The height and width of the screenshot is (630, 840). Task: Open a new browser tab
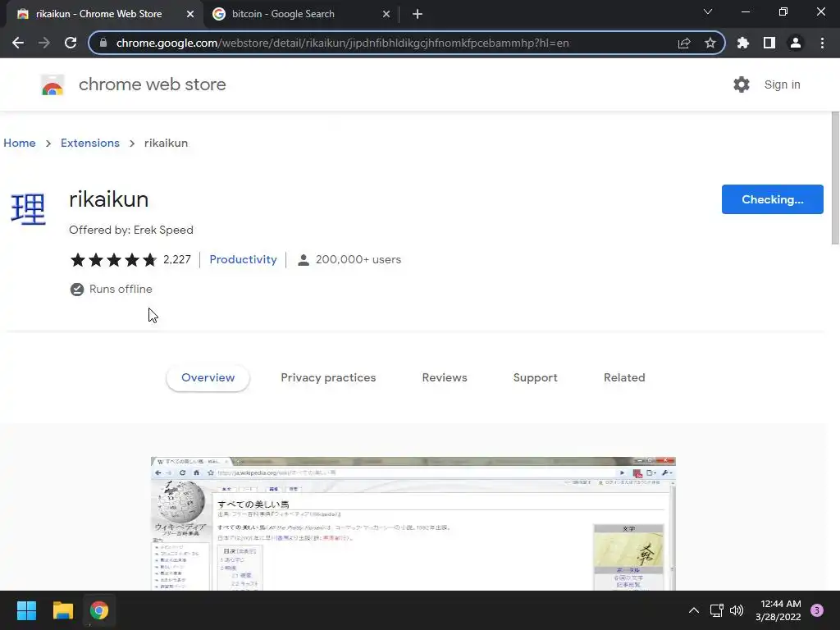point(418,14)
